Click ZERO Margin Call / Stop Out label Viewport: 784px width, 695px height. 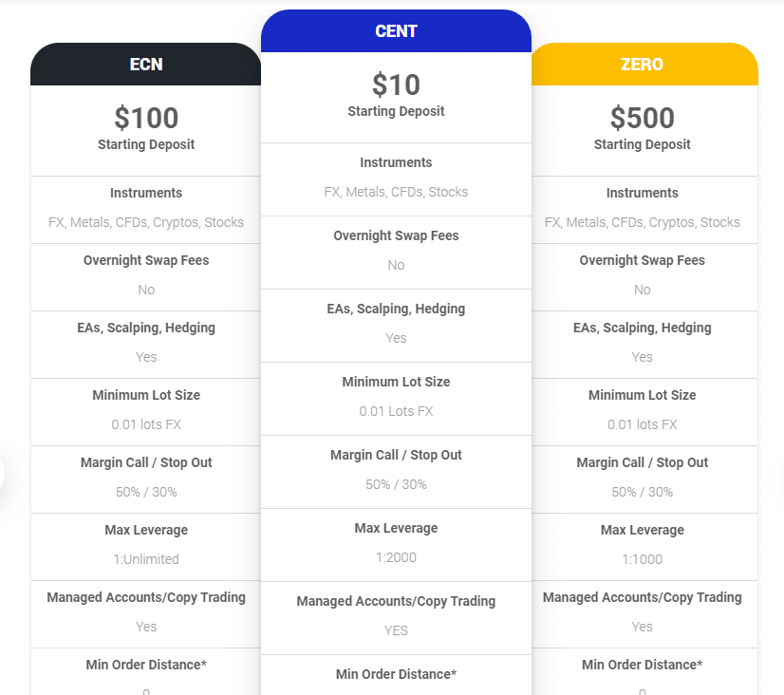(x=642, y=462)
